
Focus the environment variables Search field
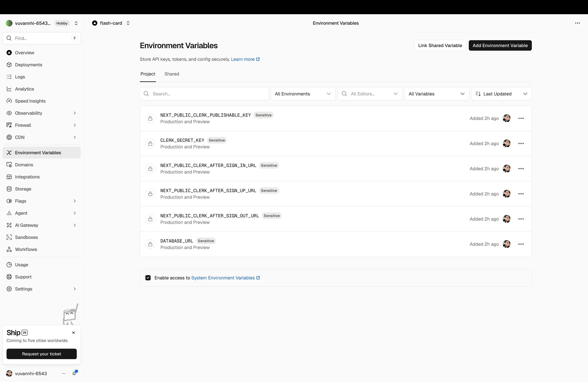pos(204,94)
